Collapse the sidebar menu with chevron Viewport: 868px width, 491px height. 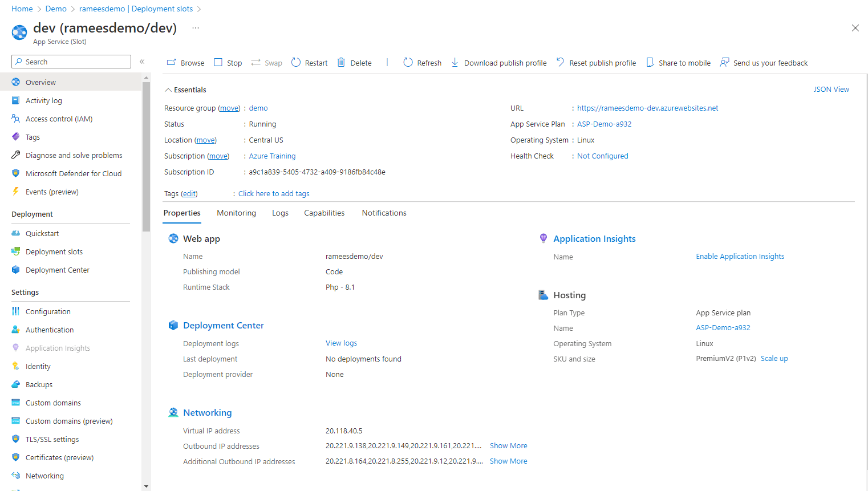[142, 62]
